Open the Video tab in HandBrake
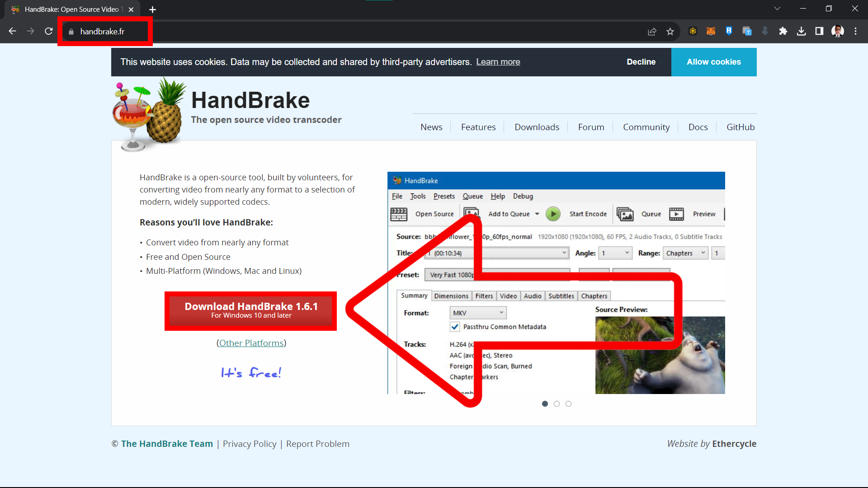The height and width of the screenshot is (488, 868). (508, 296)
